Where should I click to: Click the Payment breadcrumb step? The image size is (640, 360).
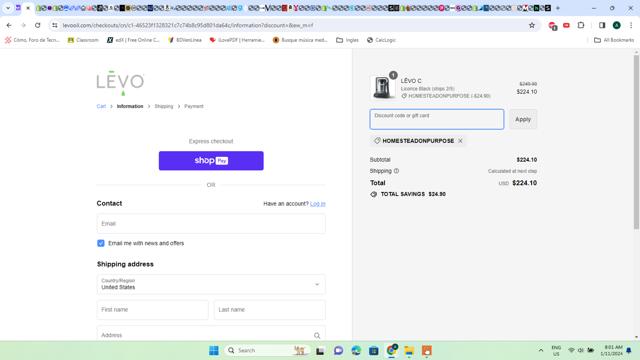pos(193,106)
